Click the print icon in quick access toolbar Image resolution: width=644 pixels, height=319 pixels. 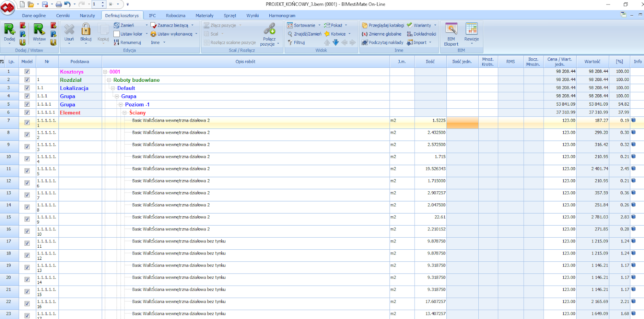click(x=59, y=4)
